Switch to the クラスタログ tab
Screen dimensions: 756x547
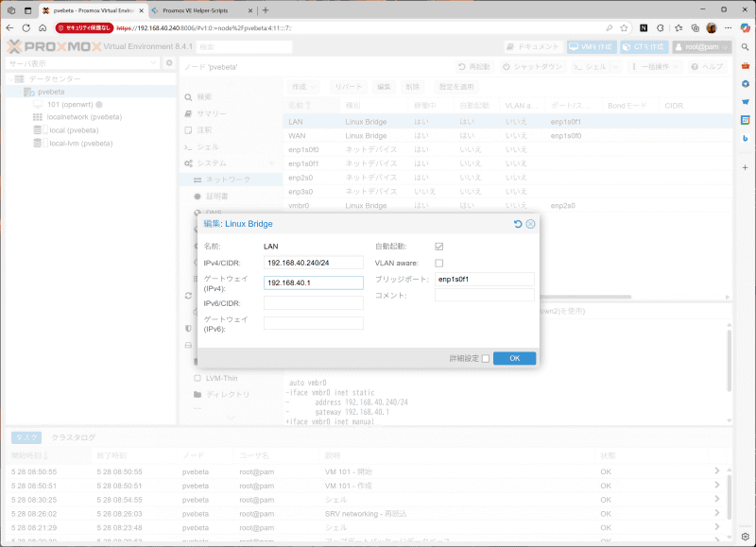click(74, 437)
